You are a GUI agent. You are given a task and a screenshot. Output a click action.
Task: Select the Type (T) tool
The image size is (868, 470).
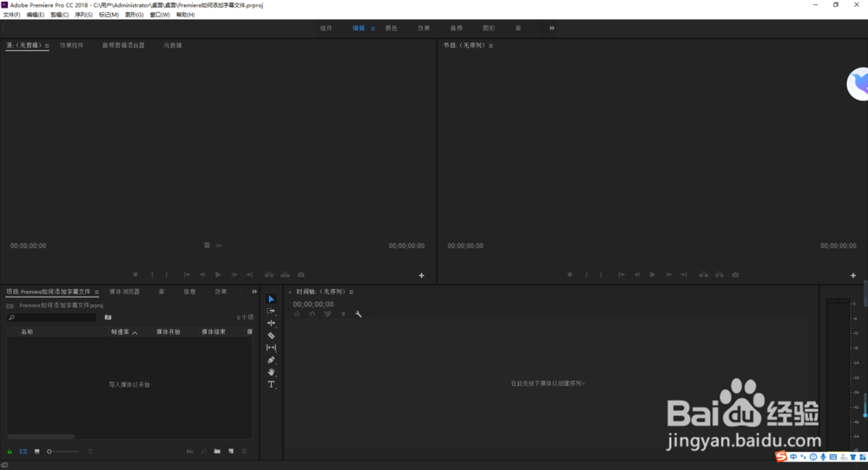[271, 384]
